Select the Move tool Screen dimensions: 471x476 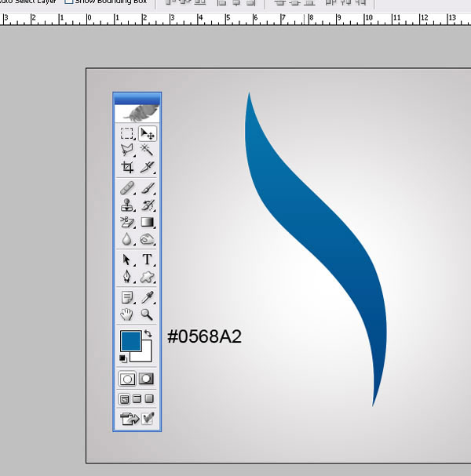pyautogui.click(x=147, y=134)
